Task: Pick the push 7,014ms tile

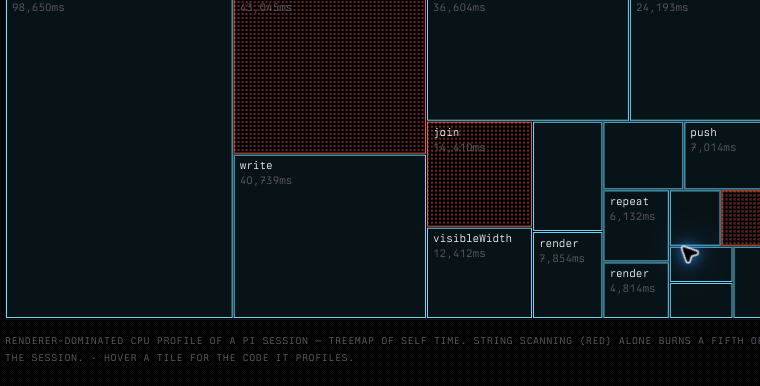Action: (722, 155)
